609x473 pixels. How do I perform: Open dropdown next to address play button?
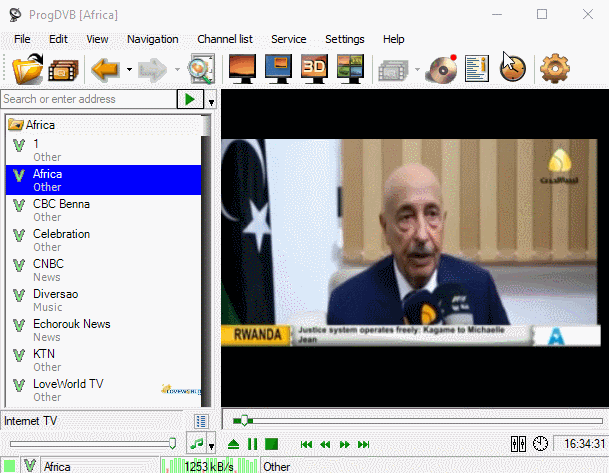[211, 103]
